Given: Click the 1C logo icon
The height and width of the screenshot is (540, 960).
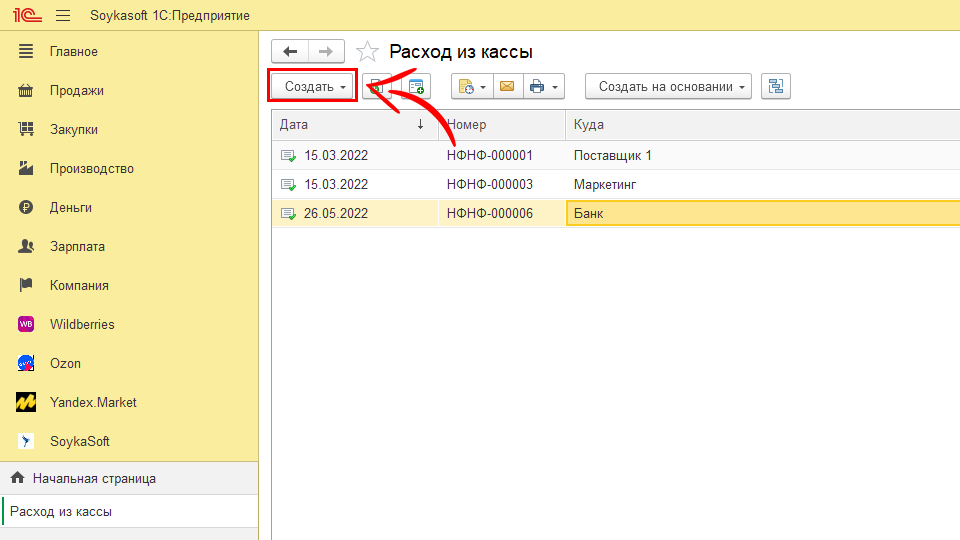Looking at the screenshot, I should (x=25, y=16).
